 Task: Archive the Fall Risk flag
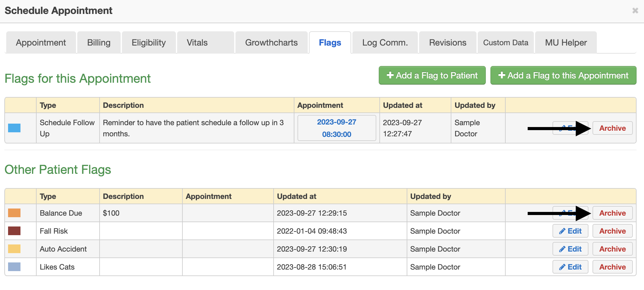[x=612, y=231]
